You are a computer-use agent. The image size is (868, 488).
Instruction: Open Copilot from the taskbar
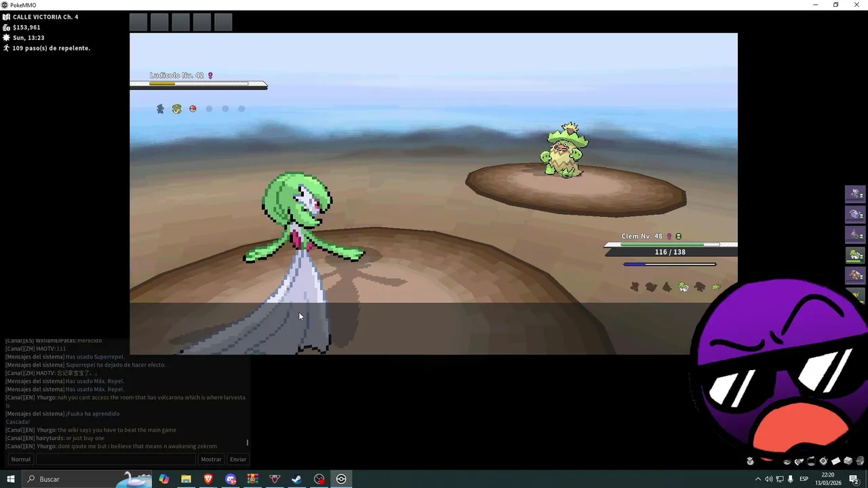(x=164, y=479)
